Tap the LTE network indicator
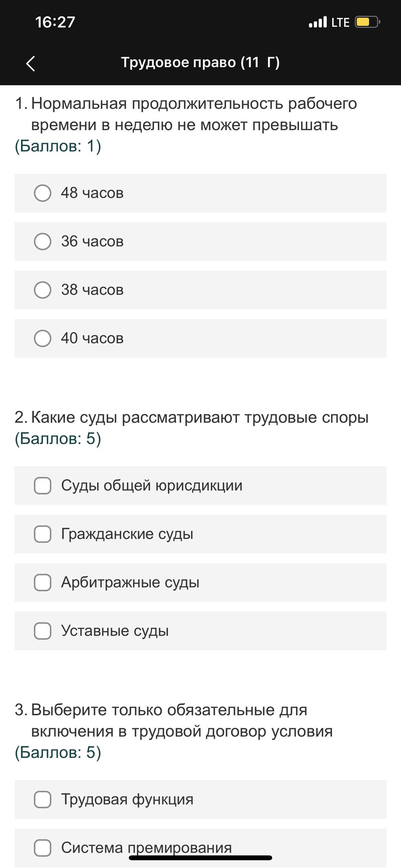Screen dimensions: 401x868 (340, 23)
